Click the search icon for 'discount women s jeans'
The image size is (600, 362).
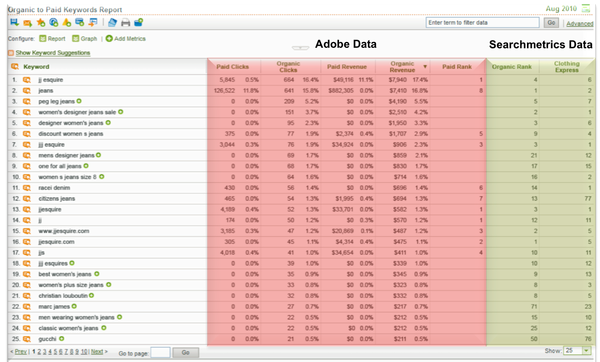click(26, 134)
